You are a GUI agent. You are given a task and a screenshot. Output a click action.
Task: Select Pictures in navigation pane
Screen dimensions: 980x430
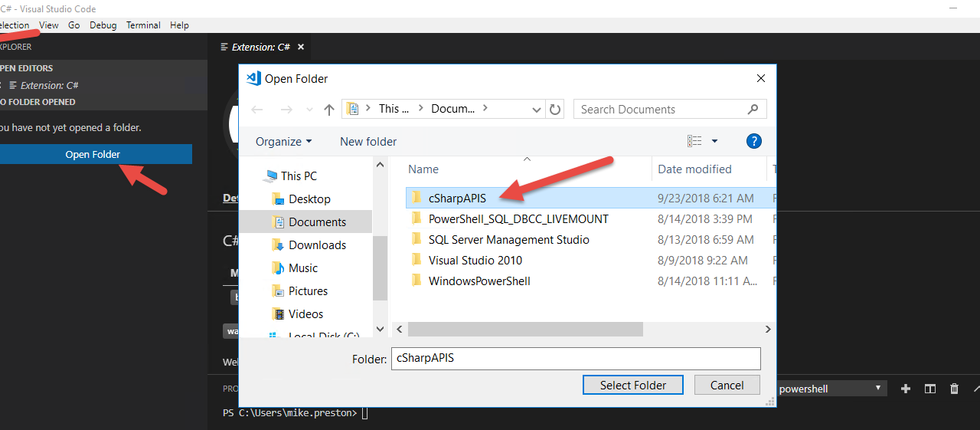pos(308,290)
